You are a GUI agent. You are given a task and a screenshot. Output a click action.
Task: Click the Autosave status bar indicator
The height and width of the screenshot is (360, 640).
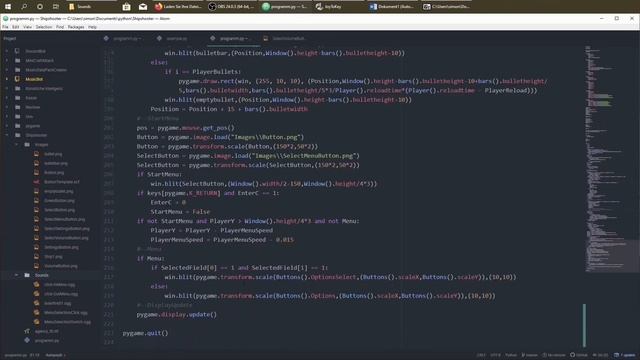tap(55, 355)
